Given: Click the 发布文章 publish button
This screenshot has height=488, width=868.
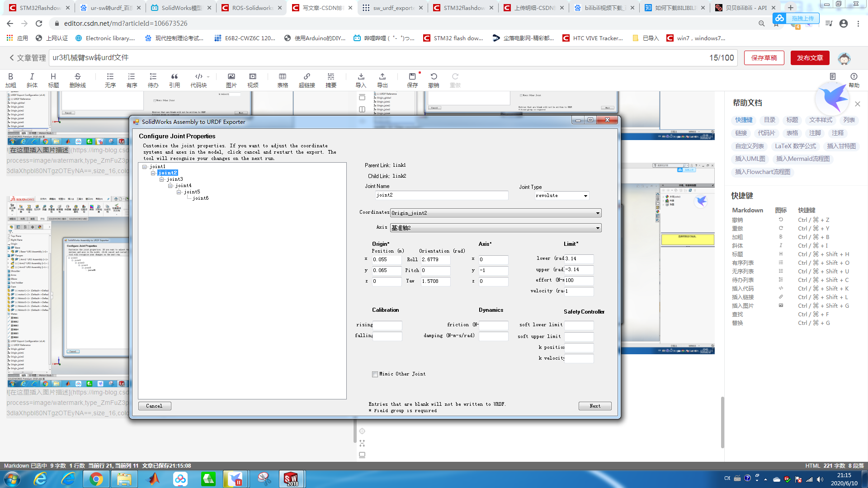Looking at the screenshot, I should point(810,58).
